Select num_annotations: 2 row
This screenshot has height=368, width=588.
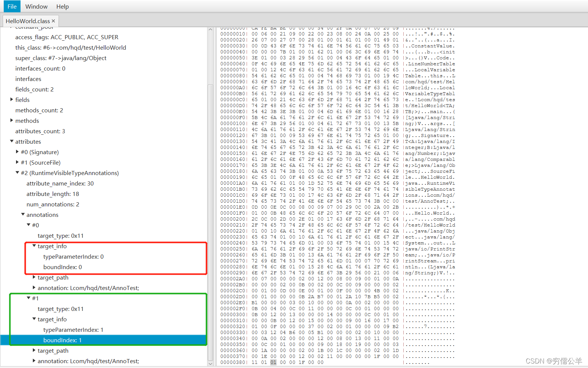pyautogui.click(x=53, y=204)
